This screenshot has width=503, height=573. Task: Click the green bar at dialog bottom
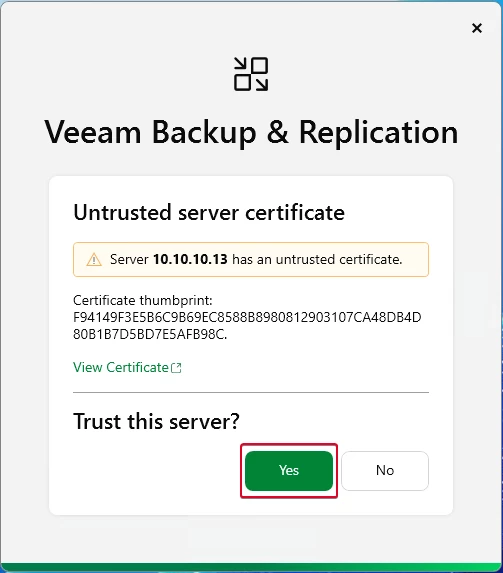252,567
